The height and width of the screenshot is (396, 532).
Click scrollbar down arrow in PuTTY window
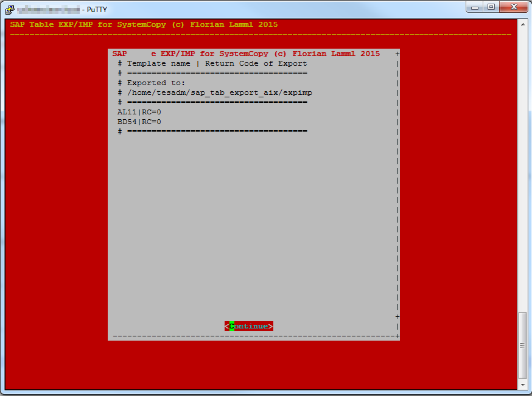pos(522,385)
